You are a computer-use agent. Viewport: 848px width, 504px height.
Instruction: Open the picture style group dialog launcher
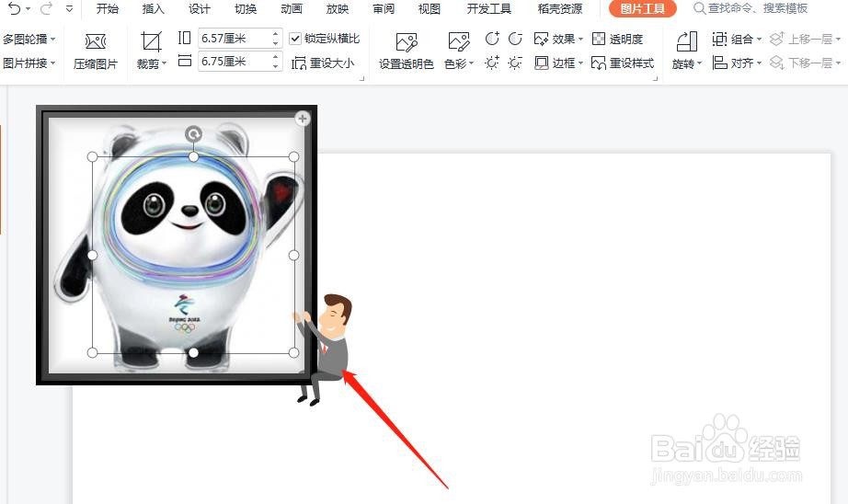click(656, 78)
